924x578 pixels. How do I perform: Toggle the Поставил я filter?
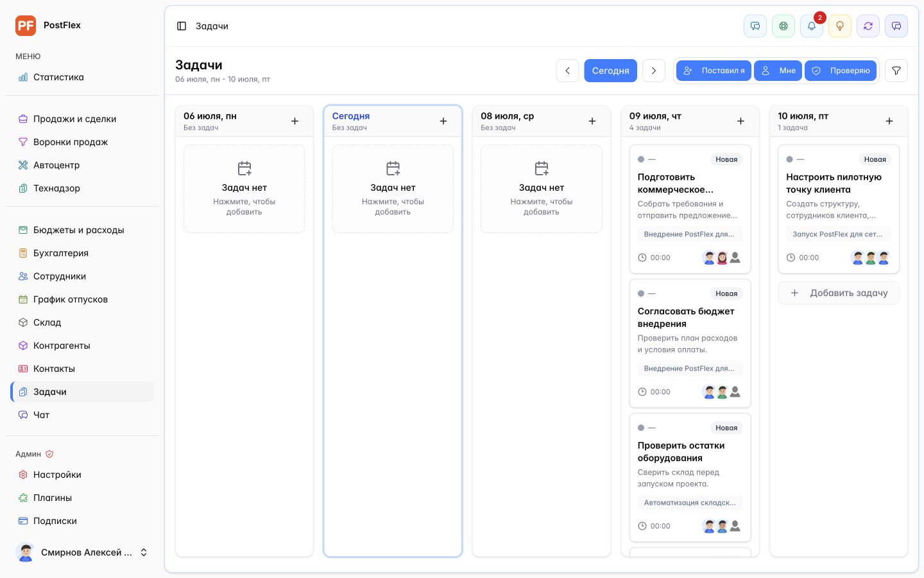(714, 71)
